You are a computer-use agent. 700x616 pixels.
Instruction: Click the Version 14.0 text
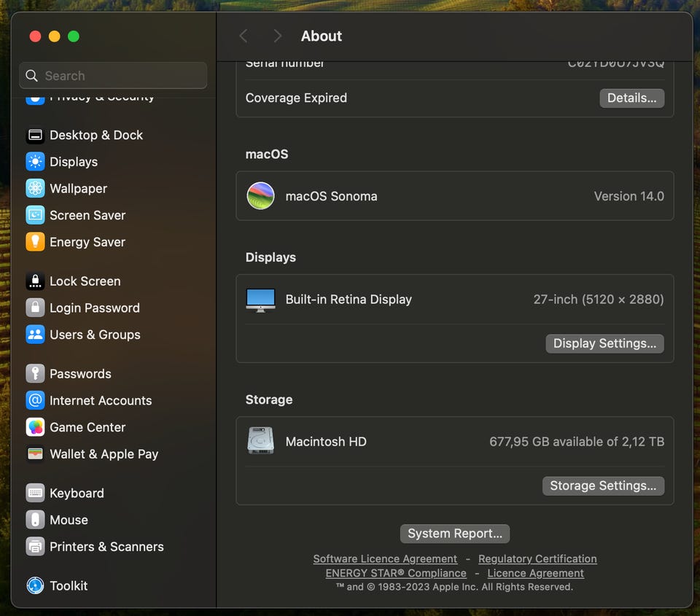pyautogui.click(x=629, y=196)
